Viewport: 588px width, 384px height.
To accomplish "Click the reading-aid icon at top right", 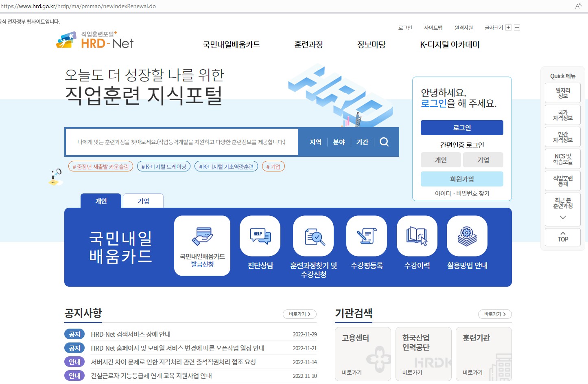I will click(578, 6).
